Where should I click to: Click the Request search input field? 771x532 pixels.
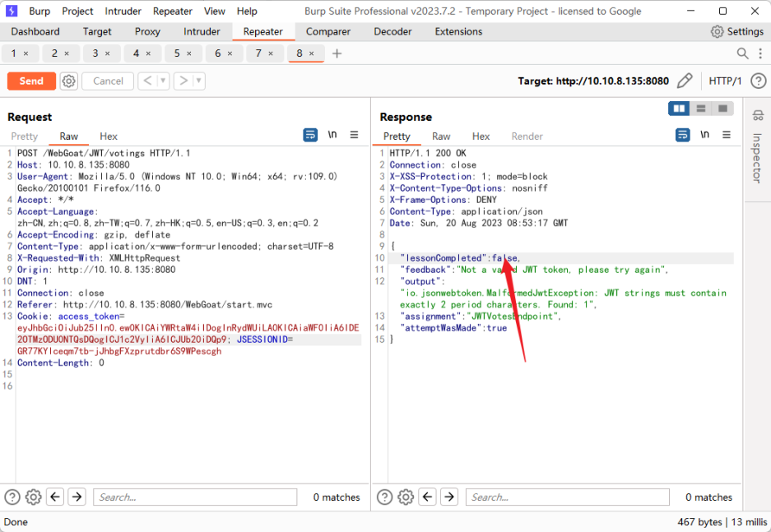(x=195, y=497)
